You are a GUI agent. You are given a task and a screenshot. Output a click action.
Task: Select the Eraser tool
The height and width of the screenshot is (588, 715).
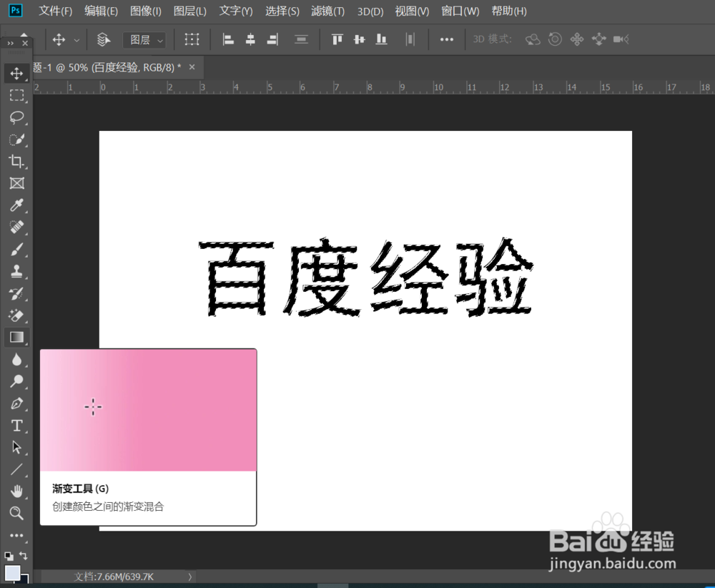pyautogui.click(x=17, y=315)
